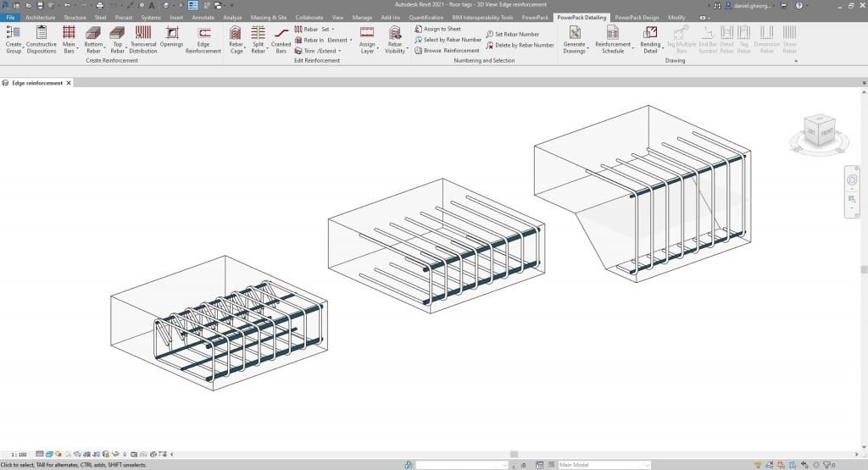Viewport: 868px width, 470px height.
Task: Expand the signed-in user account dropdown
Action: coord(752,6)
